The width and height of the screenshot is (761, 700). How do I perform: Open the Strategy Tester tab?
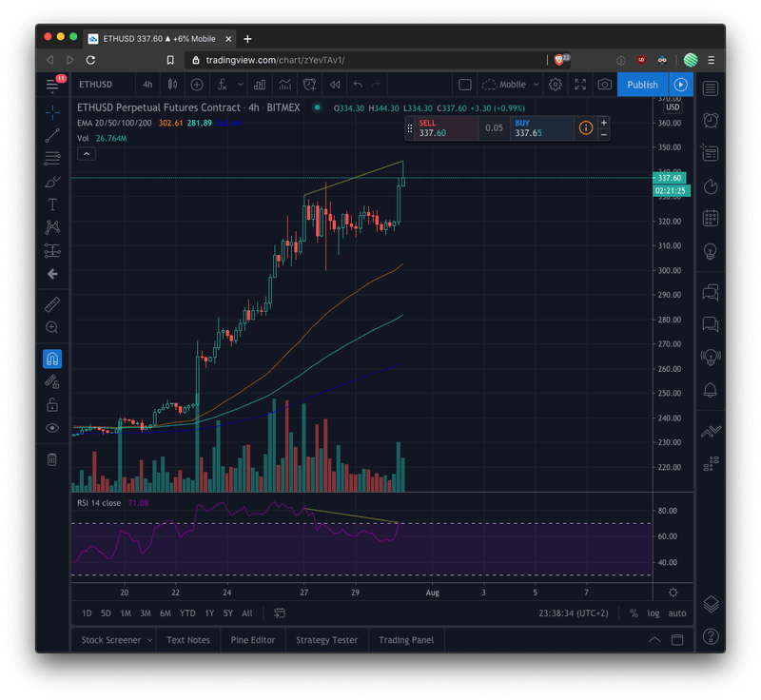(326, 640)
